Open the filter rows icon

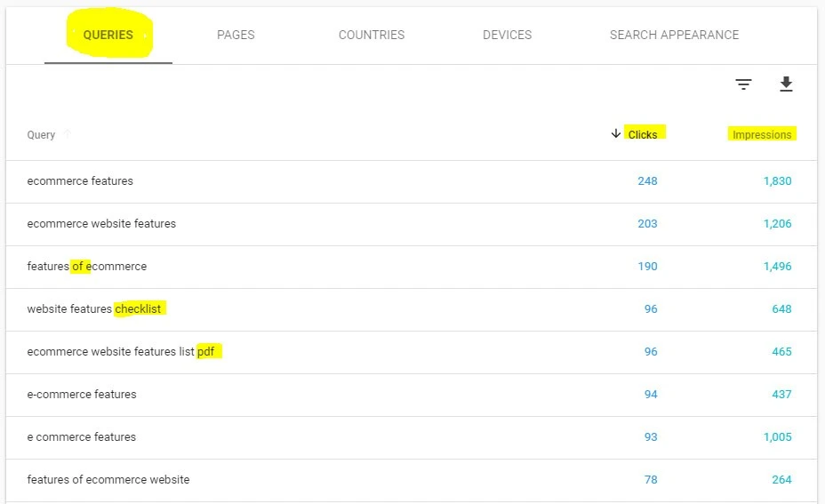743,84
